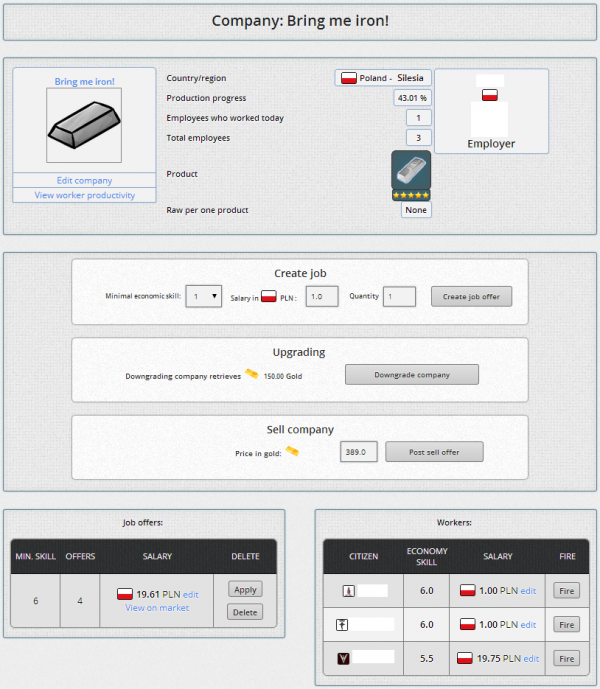
Task: Click avatar of second worker earning 1.00 PLN
Action: point(342,624)
